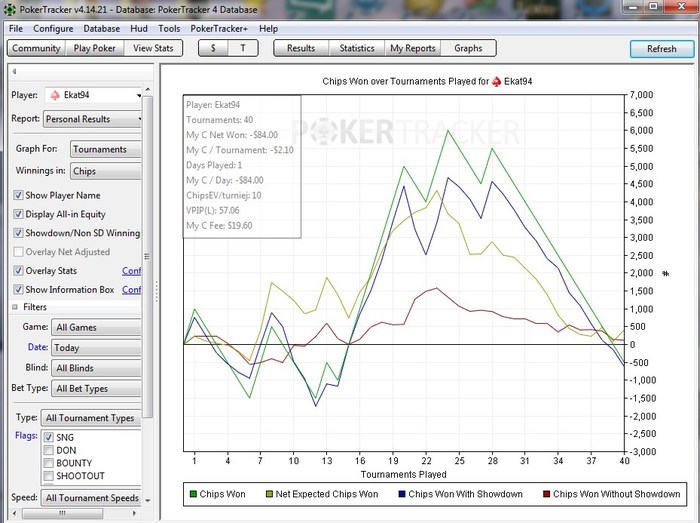Image resolution: width=700 pixels, height=523 pixels.
Task: Click the blue Date filter label
Action: [x=38, y=347]
